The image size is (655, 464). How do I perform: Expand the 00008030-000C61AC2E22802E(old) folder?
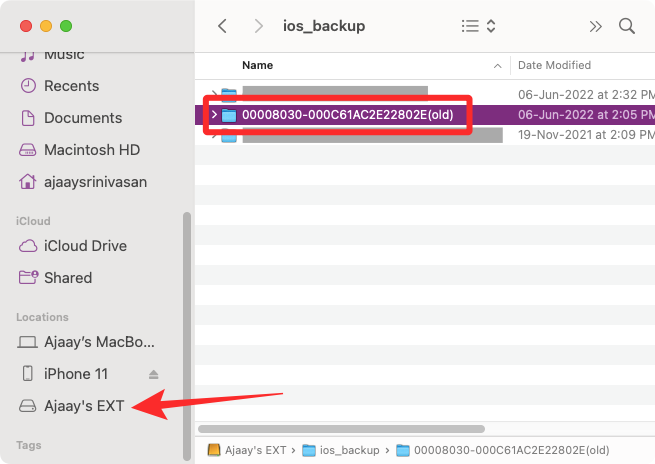pos(214,115)
